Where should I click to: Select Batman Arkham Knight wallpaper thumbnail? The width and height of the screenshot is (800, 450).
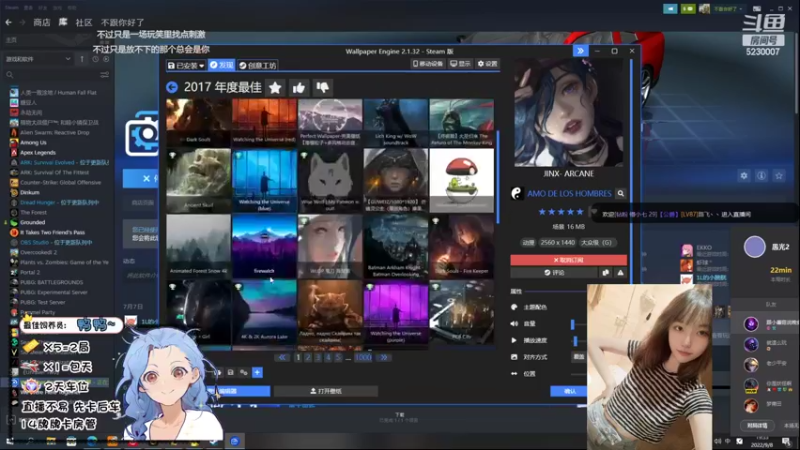[x=396, y=246]
